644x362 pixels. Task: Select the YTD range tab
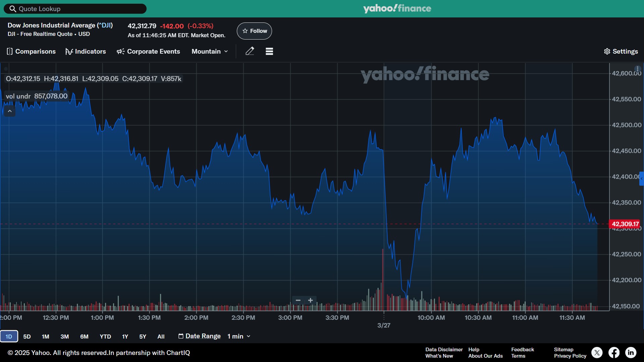tap(105, 336)
